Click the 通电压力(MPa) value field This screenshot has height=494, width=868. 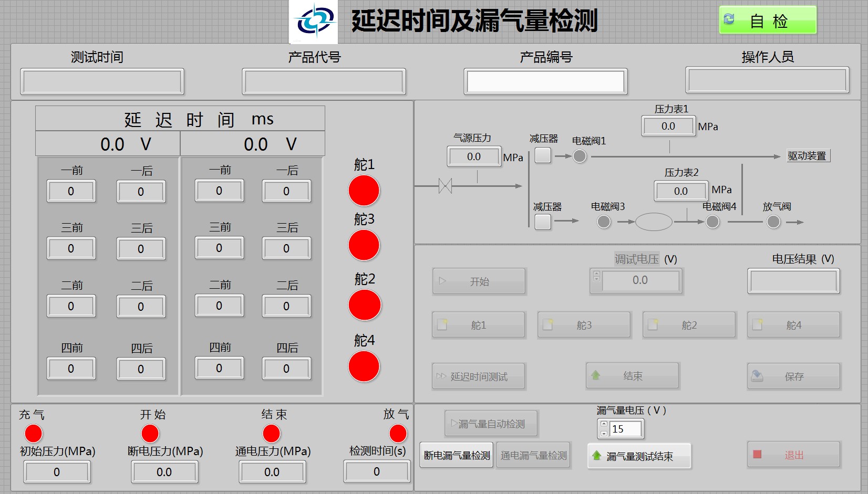coord(272,472)
